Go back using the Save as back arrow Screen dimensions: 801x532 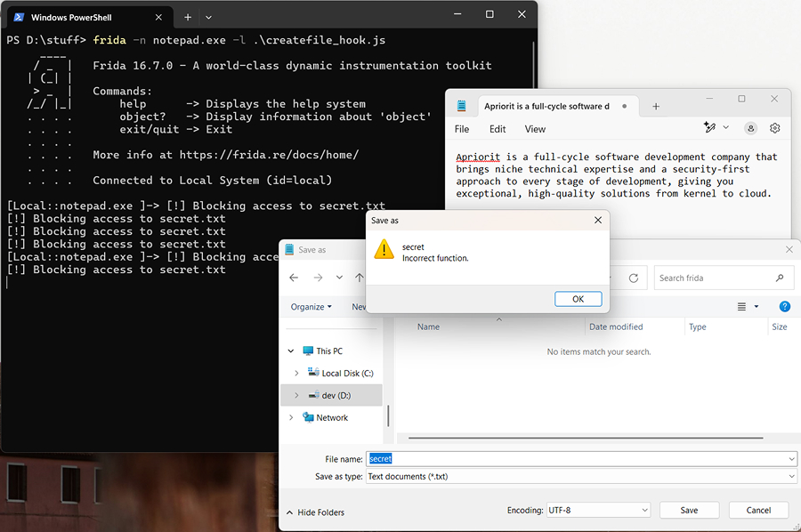click(x=294, y=278)
